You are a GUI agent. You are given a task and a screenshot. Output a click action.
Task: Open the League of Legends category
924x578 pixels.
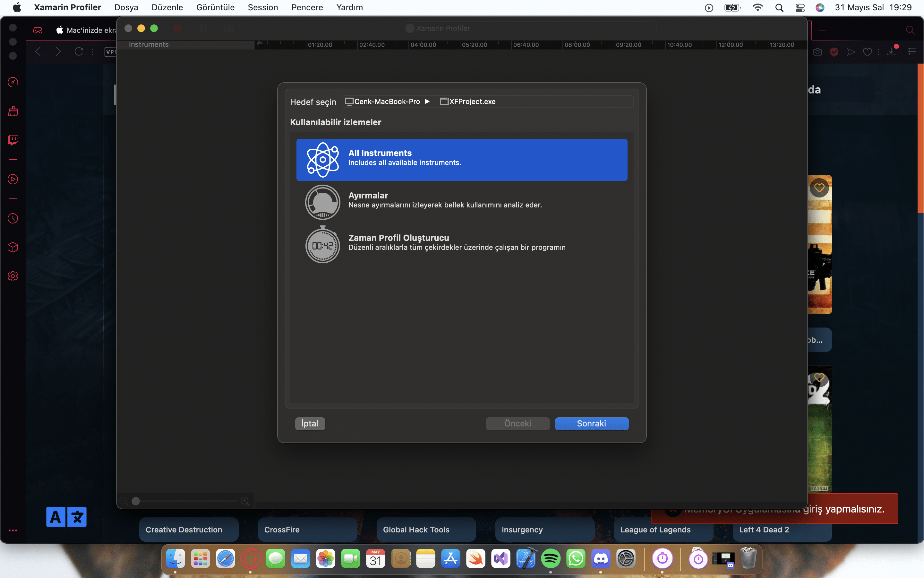click(x=663, y=530)
